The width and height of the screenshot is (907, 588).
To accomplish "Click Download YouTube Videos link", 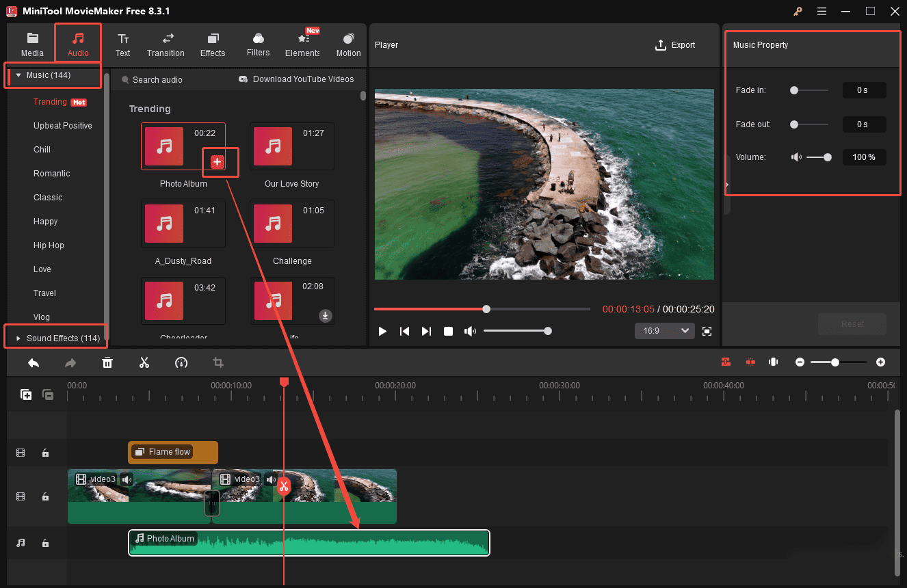I will click(x=297, y=79).
